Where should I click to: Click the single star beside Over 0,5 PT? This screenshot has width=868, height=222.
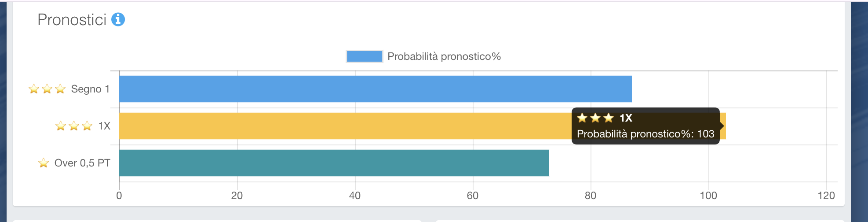tap(44, 163)
